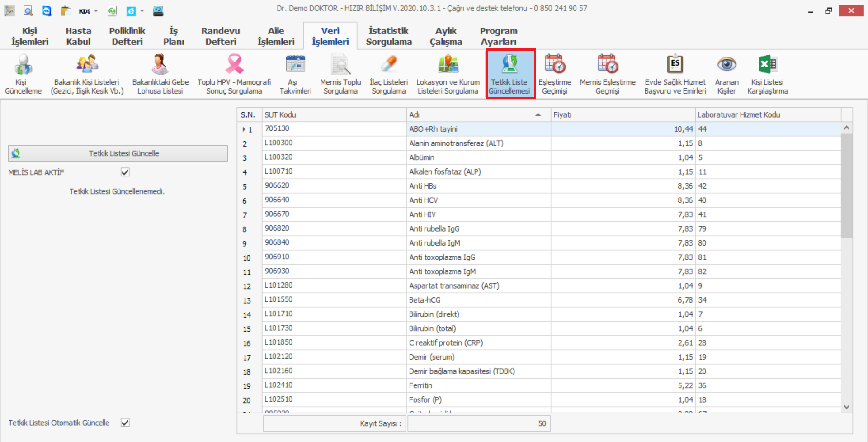Switch to Poliklinik Defteri tab
This screenshot has width=868, height=442.
tap(127, 36)
